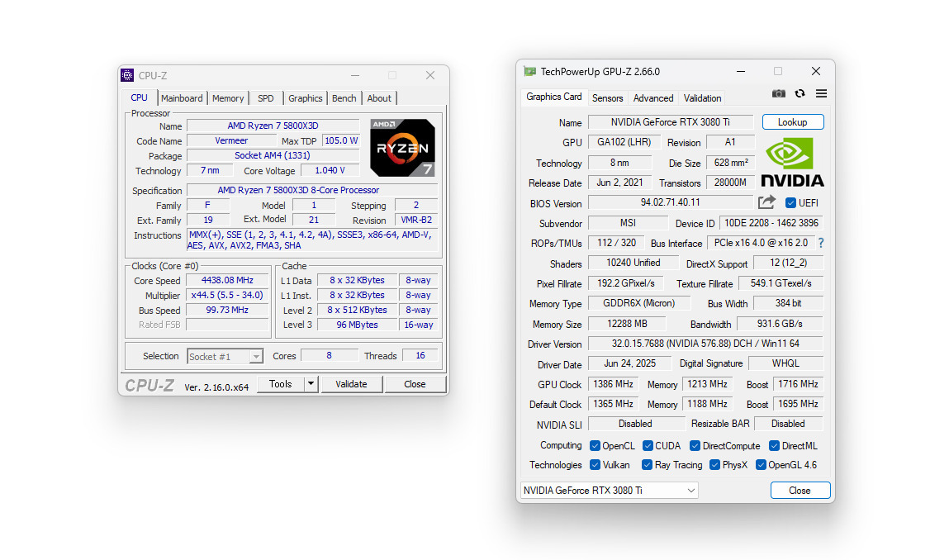Click the Memory Type value GDDR6X (Micron)

pos(639,303)
